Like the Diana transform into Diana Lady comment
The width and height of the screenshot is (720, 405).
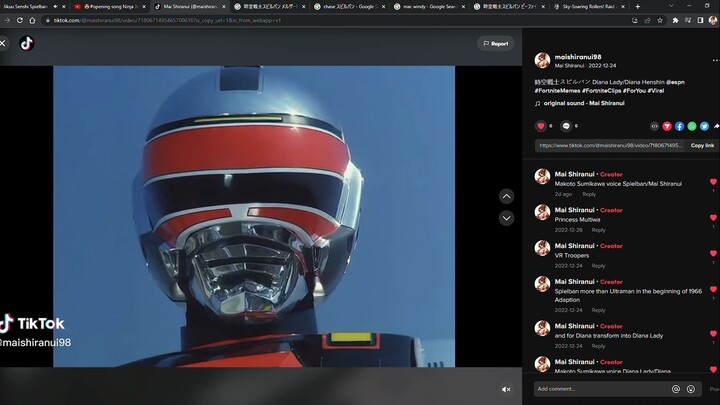tap(713, 334)
